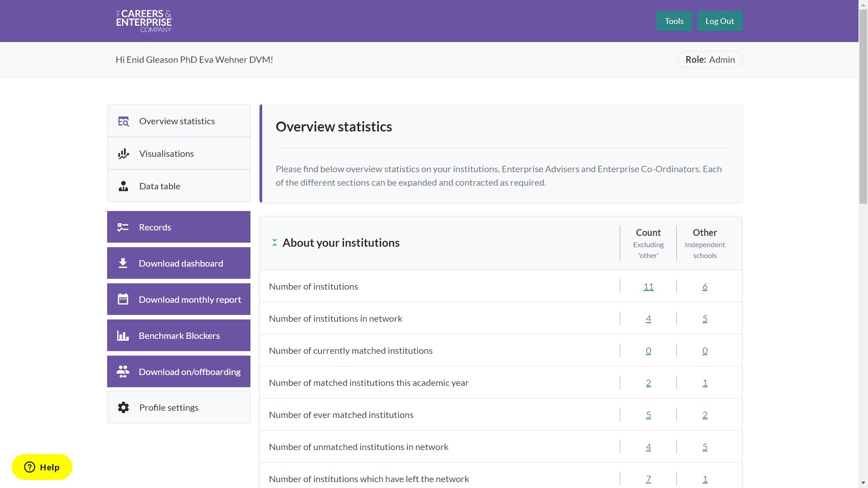Click the scrollbar down arrow
The width and height of the screenshot is (868, 488).
click(x=863, y=483)
